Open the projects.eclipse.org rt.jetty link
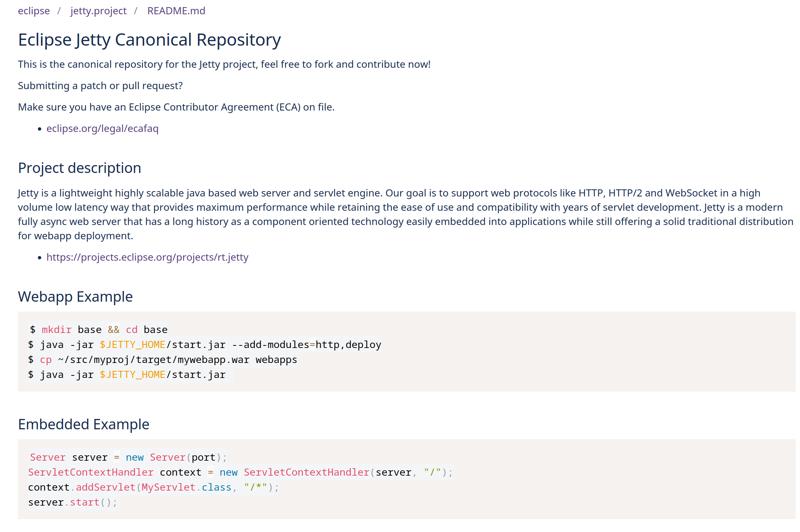The width and height of the screenshot is (800, 532). (x=147, y=257)
